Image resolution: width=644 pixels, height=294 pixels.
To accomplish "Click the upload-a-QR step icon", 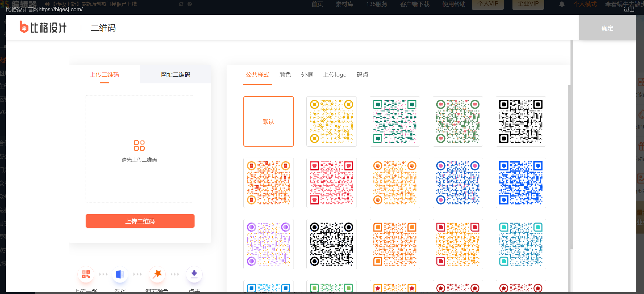I will point(86,274).
